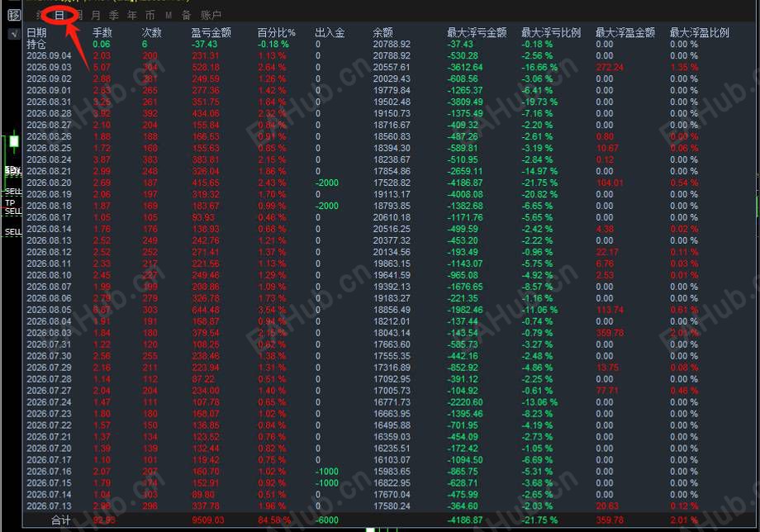This screenshot has height=532, width=760.
Task: Click the 合计 totals row label
Action: pyautogui.click(x=61, y=520)
